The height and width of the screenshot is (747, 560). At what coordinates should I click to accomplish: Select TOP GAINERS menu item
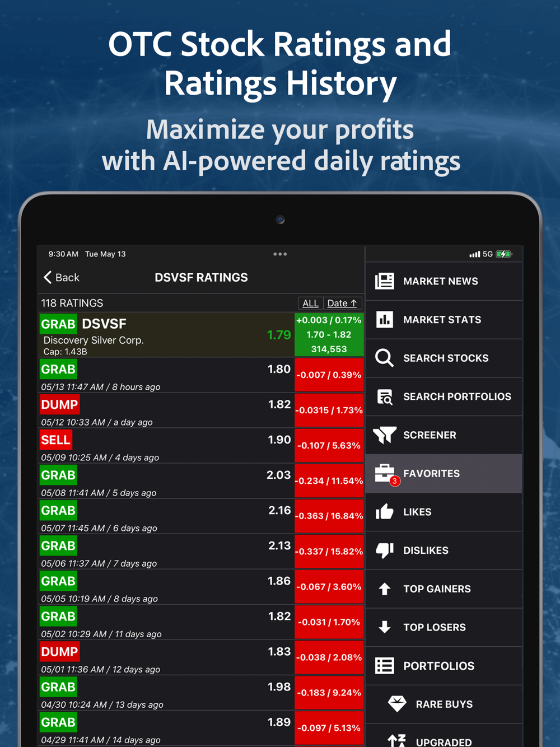(x=444, y=589)
